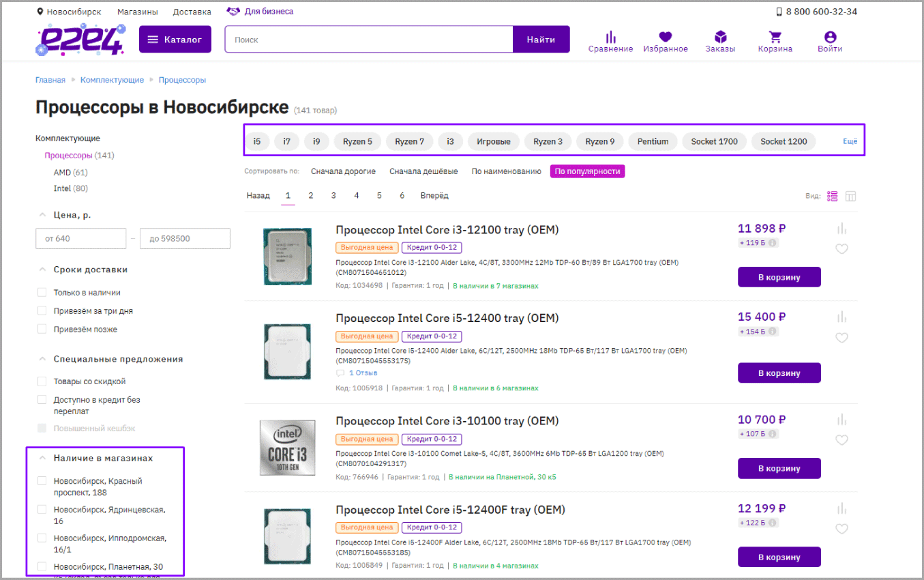Check Привезём позже

click(x=42, y=329)
